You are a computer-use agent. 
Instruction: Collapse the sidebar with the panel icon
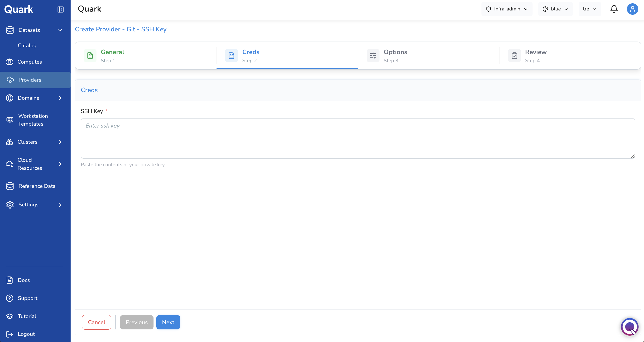pos(61,9)
